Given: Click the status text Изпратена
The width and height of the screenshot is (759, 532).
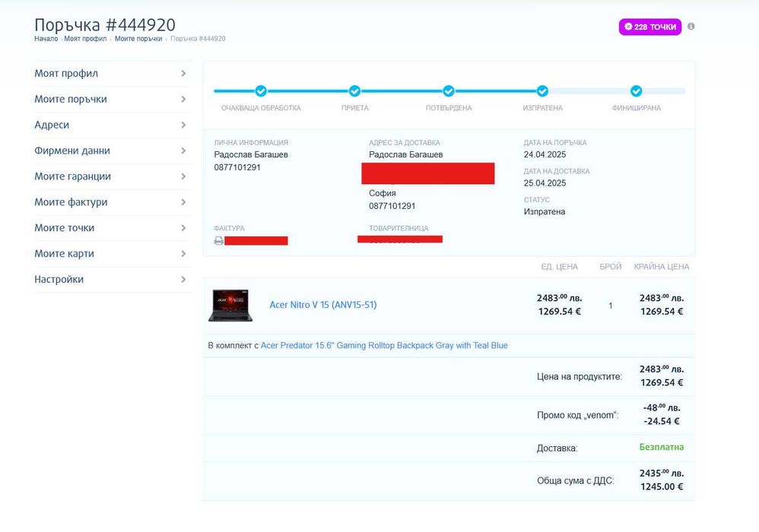Looking at the screenshot, I should click(544, 212).
